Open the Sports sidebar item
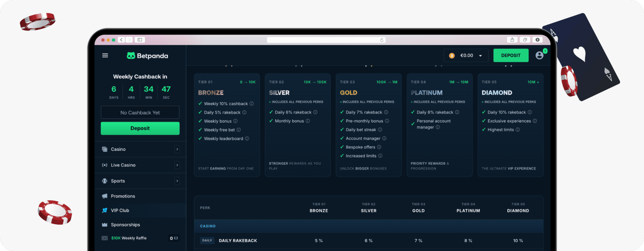 [118, 181]
